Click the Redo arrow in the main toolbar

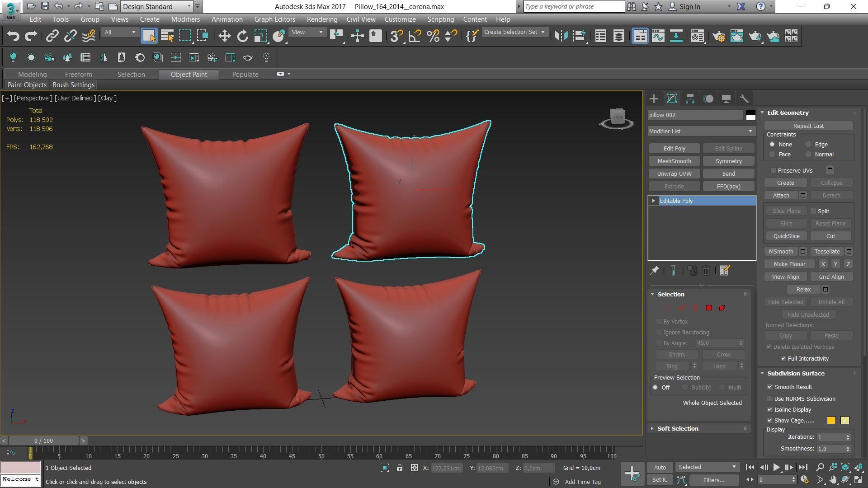pyautogui.click(x=31, y=36)
